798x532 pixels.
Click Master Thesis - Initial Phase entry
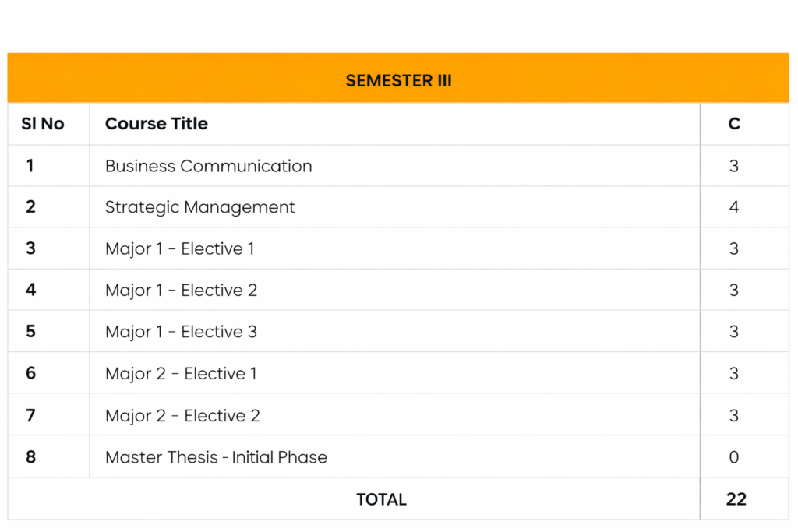pos(216,457)
